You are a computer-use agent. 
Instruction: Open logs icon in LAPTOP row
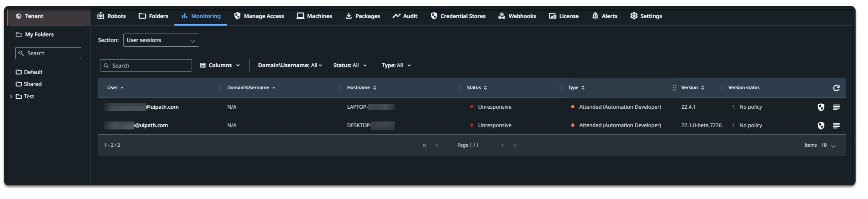pyautogui.click(x=836, y=107)
